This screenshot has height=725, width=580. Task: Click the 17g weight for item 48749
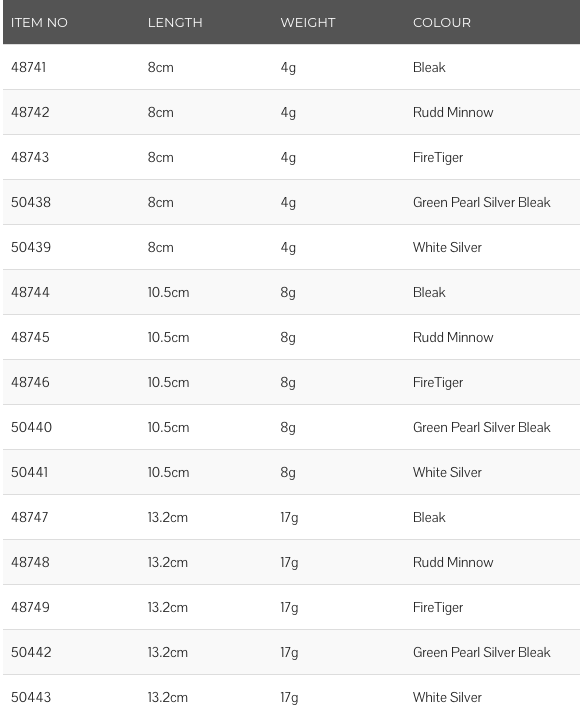[289, 608]
